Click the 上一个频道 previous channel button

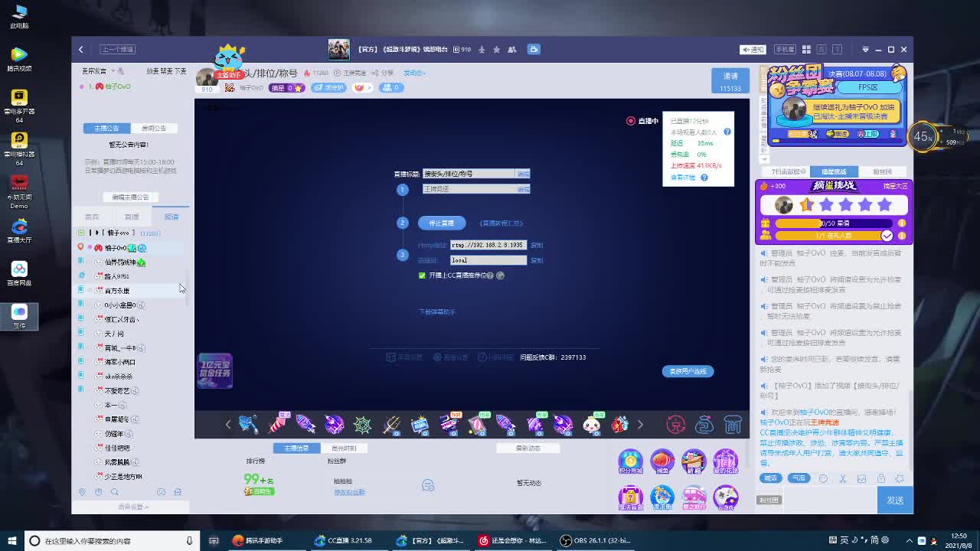tap(118, 49)
